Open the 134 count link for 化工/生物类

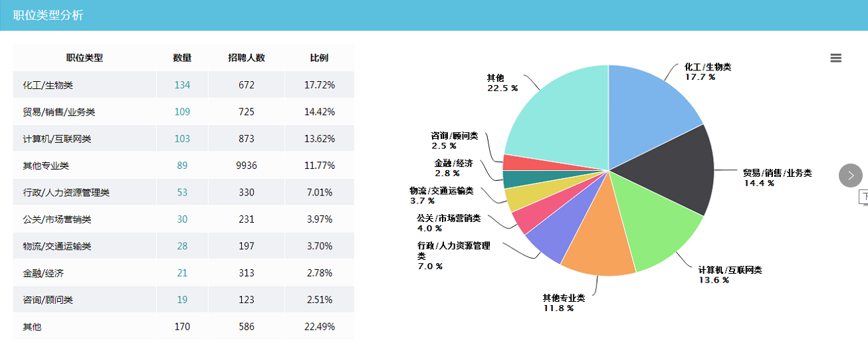182,85
